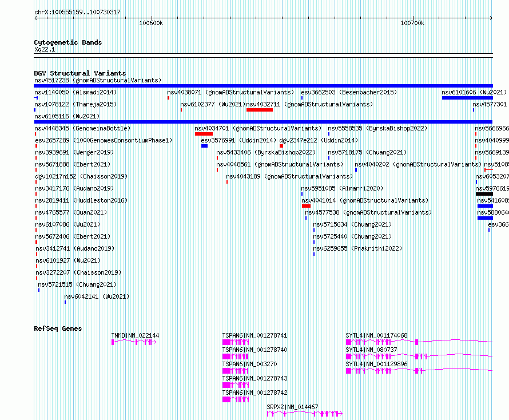This screenshot has height=420, width=509.
Task: Open nsv5558535 (ByrskaBishop2022) variant
Action: [x=377, y=128]
